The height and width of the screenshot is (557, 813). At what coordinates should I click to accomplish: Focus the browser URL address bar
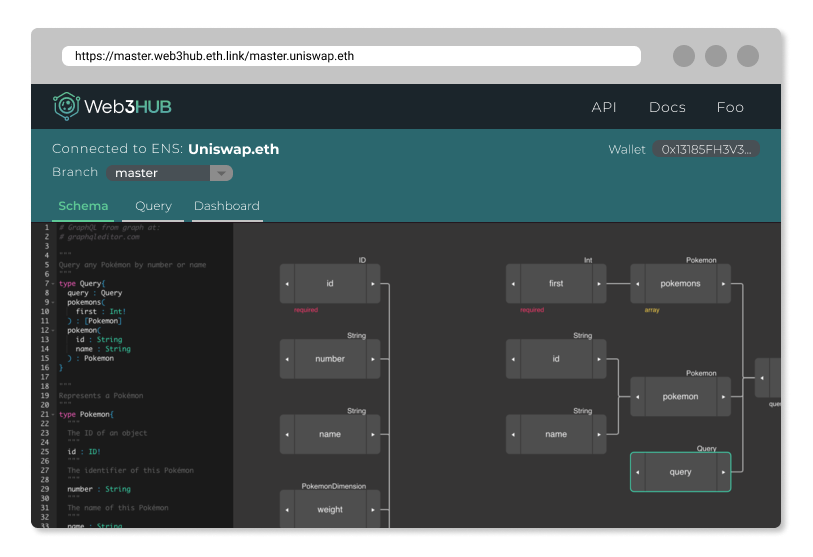tap(351, 56)
